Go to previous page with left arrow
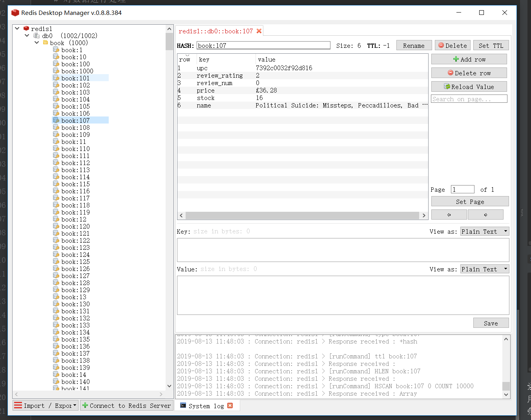This screenshot has width=531, height=420. point(449,215)
